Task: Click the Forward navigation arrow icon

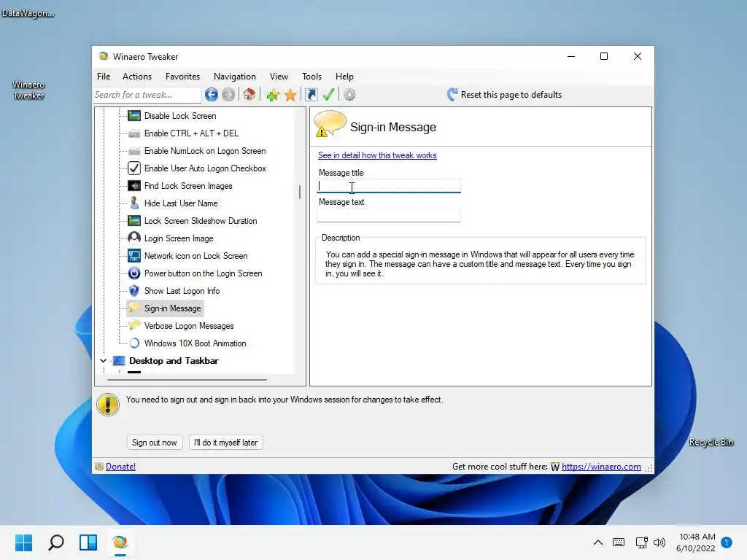Action: click(x=228, y=95)
